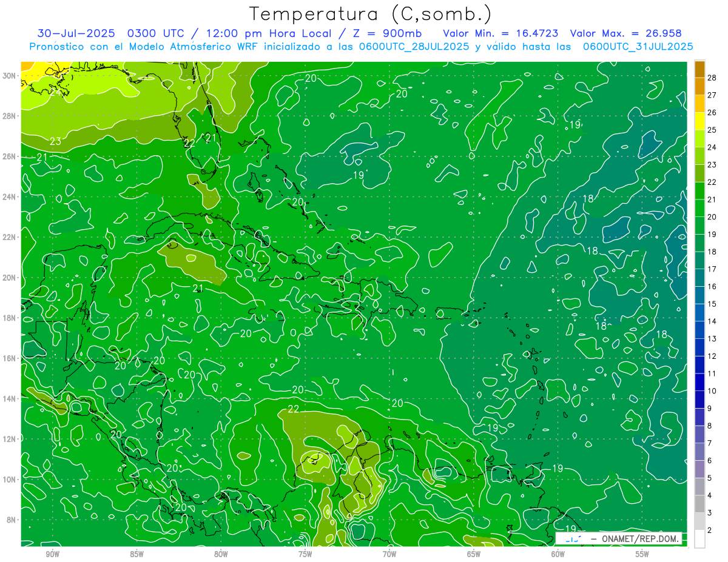Click the color scale number 26
728x562 pixels.
(x=712, y=113)
